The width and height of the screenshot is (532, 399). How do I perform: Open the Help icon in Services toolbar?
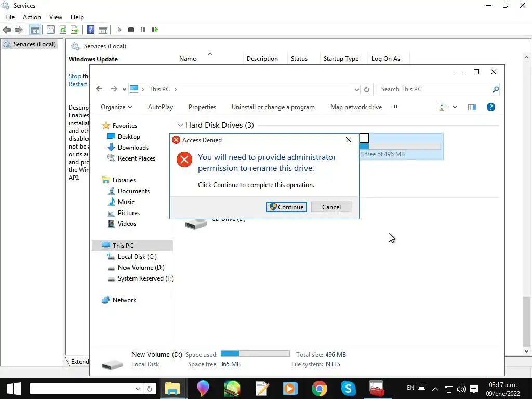point(90,30)
